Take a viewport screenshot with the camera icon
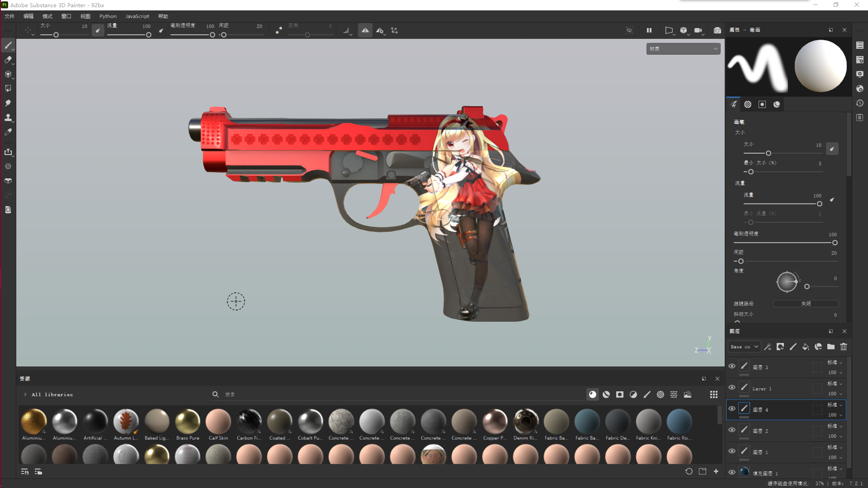Viewport: 868px width, 488px height. point(717,30)
